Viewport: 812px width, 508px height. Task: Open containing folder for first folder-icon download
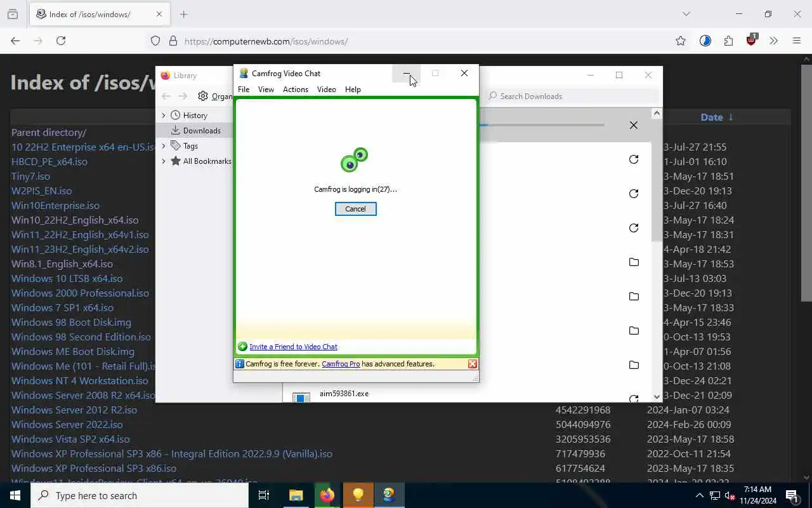(x=633, y=262)
